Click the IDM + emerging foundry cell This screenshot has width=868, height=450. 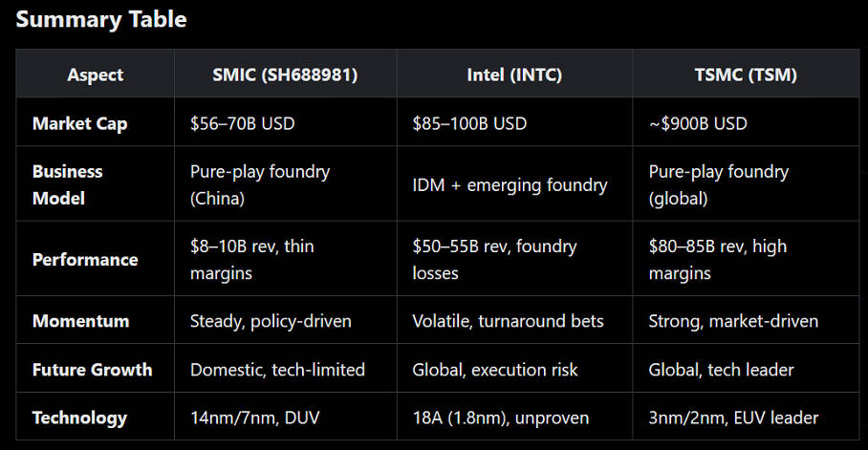[510, 184]
